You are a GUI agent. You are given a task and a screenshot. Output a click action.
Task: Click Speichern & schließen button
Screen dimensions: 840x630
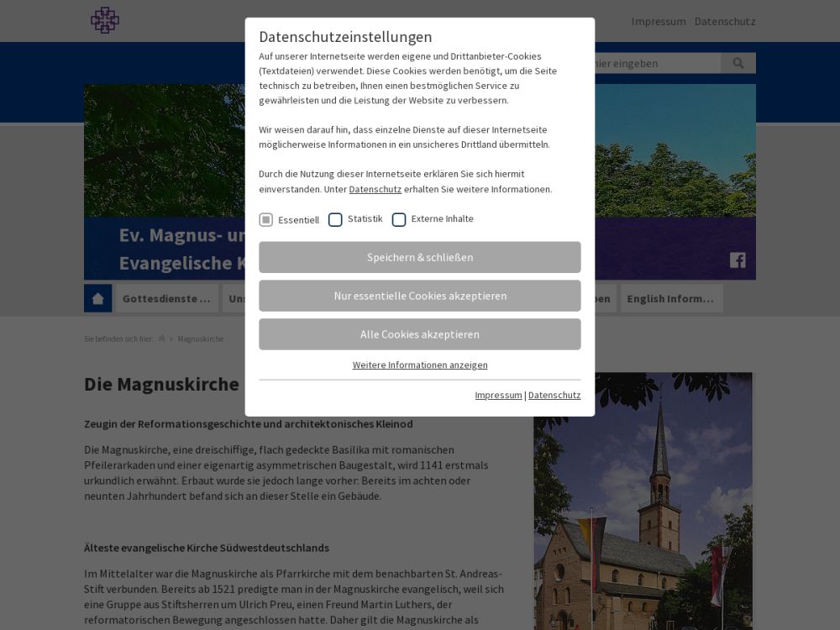point(420,257)
